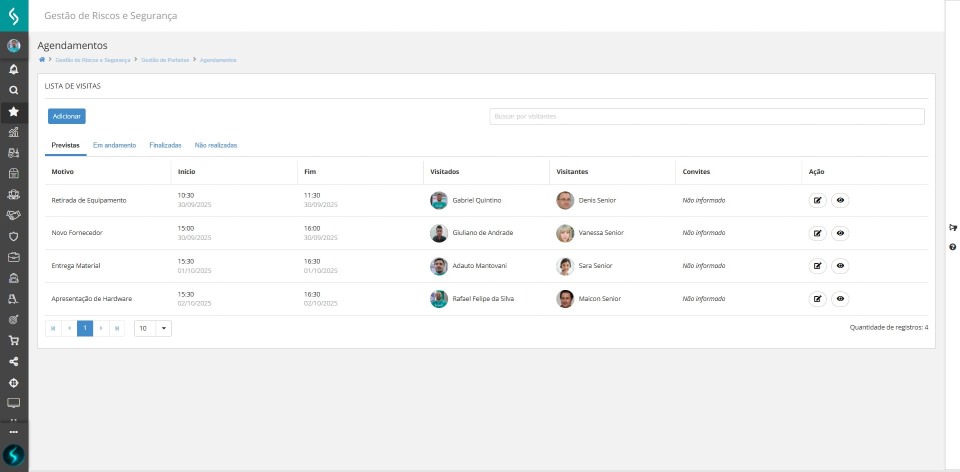Select the Finalizadas tab

[x=165, y=145]
